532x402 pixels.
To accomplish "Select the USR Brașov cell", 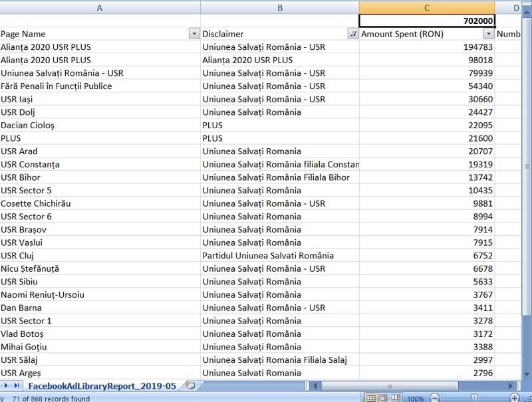I will pyautogui.click(x=100, y=229).
